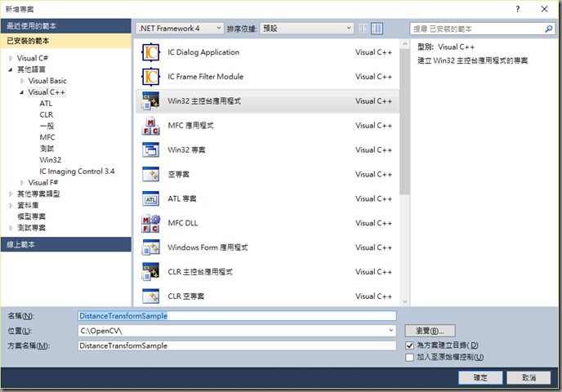Expand the Visual Basic tree node

[22, 81]
